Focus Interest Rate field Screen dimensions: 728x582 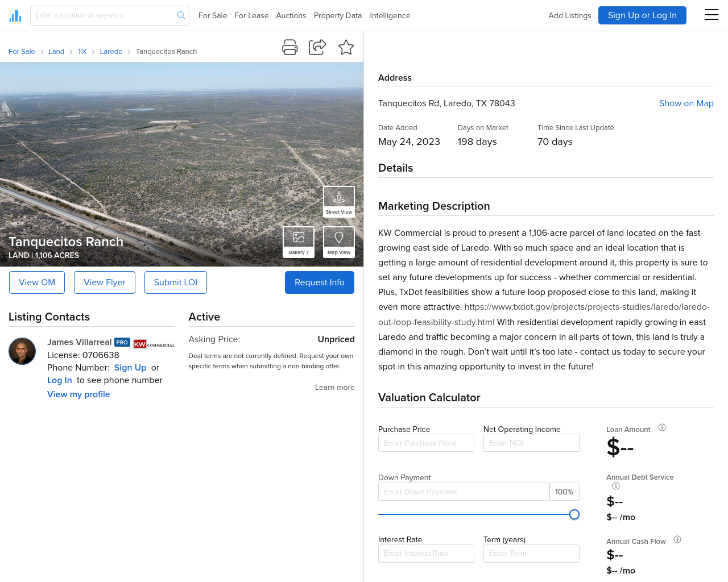click(x=426, y=554)
